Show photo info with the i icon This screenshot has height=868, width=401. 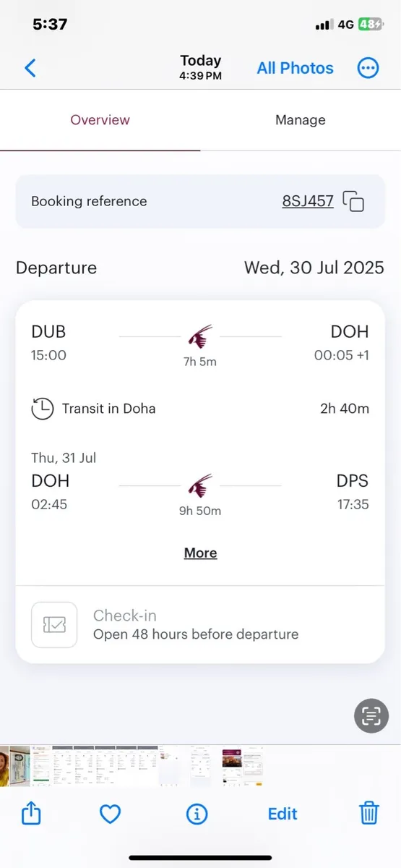pyautogui.click(x=197, y=814)
